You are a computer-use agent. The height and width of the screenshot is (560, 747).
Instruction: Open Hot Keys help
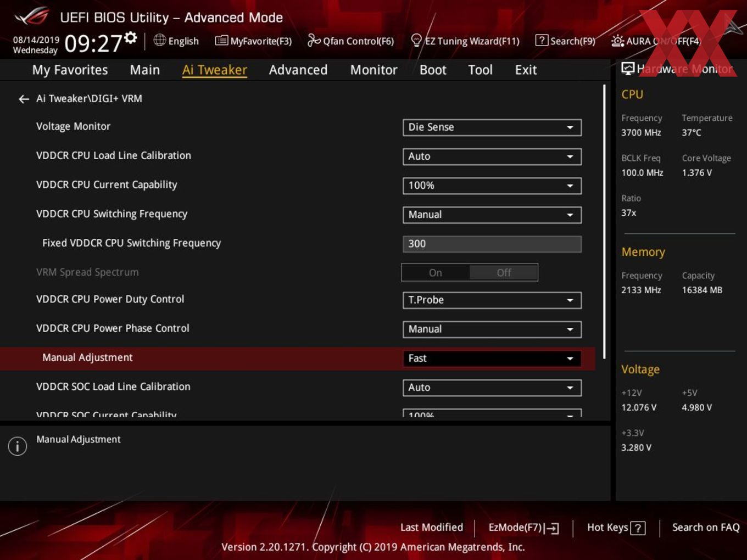(616, 528)
